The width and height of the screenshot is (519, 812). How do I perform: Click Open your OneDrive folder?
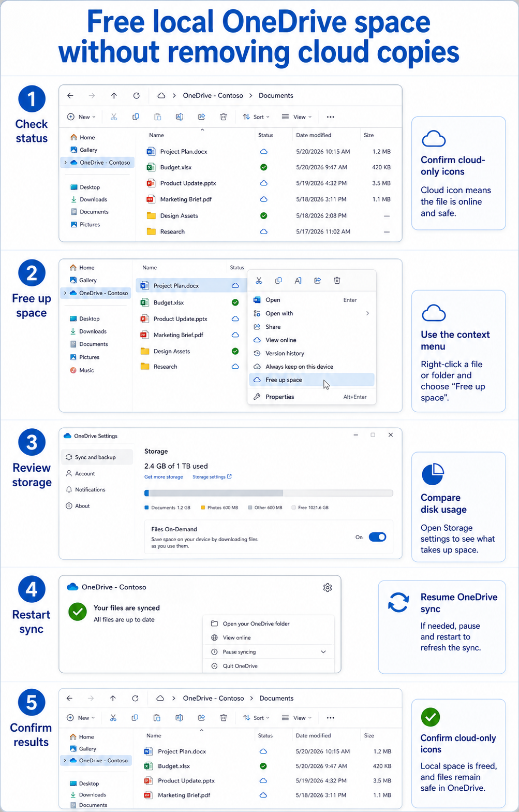[269, 624]
